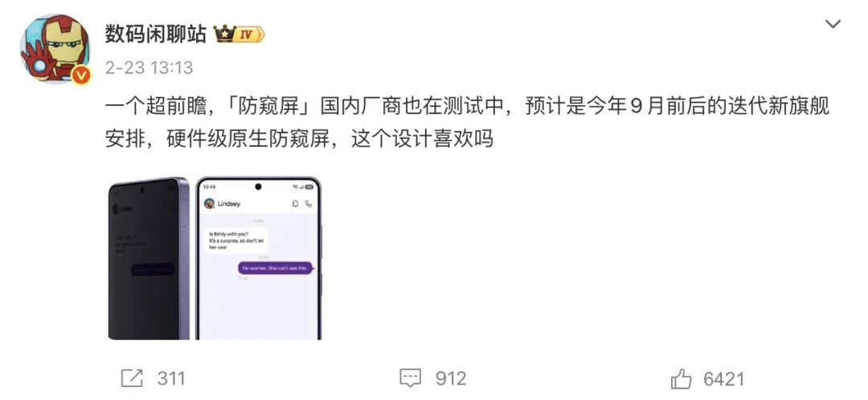This screenshot has width=868, height=400.
Task: Click the crown membership level IV badge
Action: pyautogui.click(x=240, y=35)
